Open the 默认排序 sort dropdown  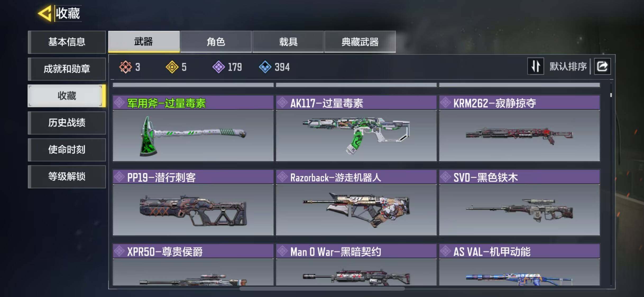[x=568, y=66]
